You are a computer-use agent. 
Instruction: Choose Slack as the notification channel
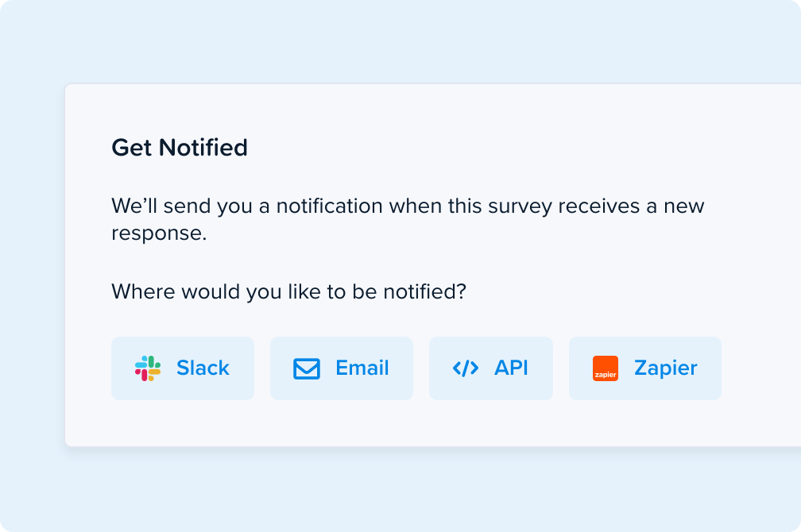click(x=183, y=368)
